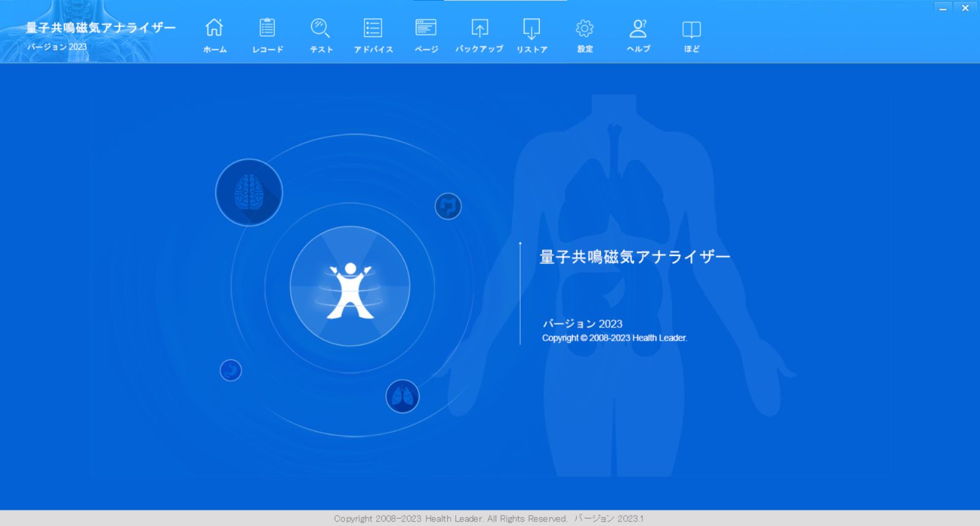The width and height of the screenshot is (980, 526).
Task: Select the brain organ circle
Action: 249,192
